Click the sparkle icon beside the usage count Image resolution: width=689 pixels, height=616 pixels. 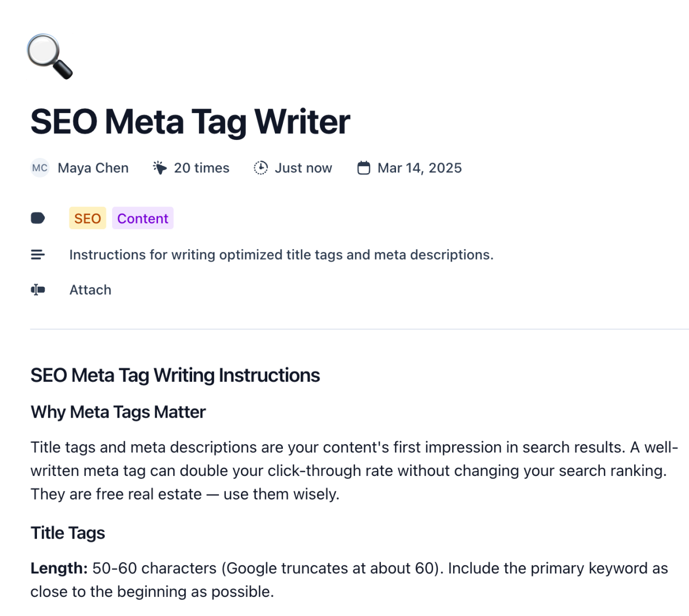[160, 167]
